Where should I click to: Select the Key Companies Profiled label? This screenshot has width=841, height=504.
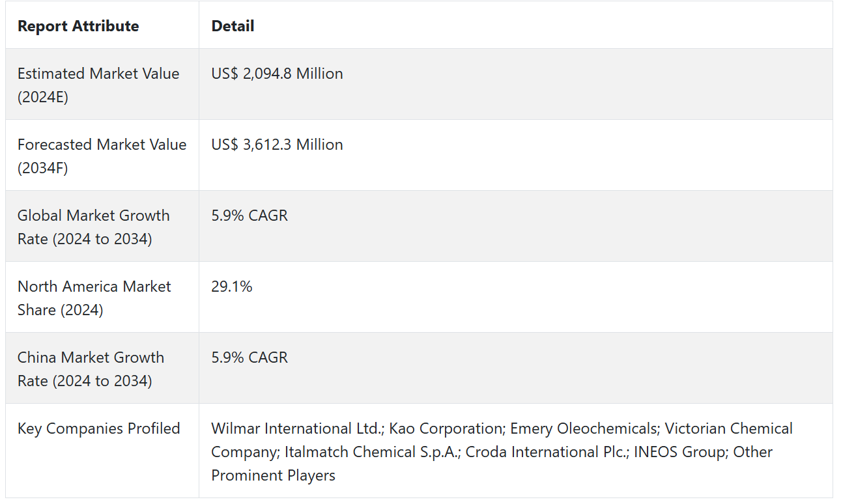(x=99, y=428)
